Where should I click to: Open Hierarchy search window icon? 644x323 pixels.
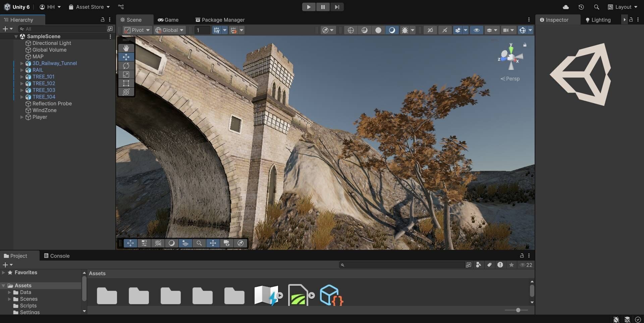pos(110,29)
